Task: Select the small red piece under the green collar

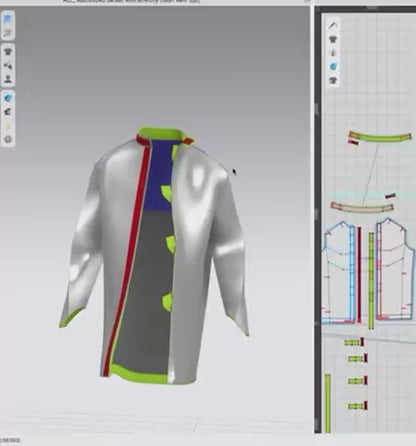Action: pyautogui.click(x=353, y=143)
